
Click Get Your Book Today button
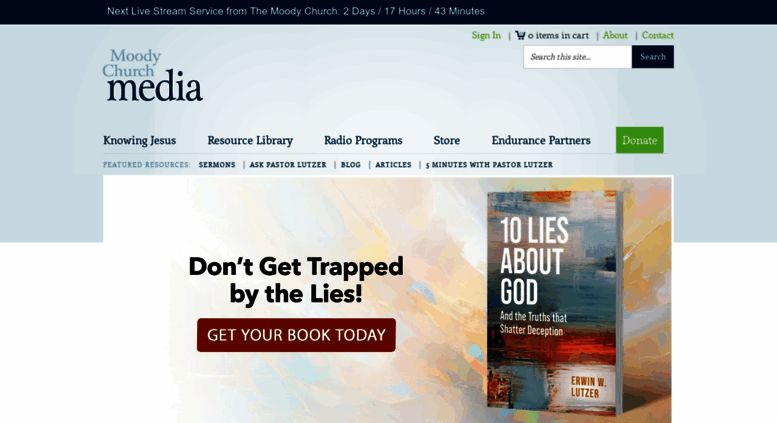point(296,335)
